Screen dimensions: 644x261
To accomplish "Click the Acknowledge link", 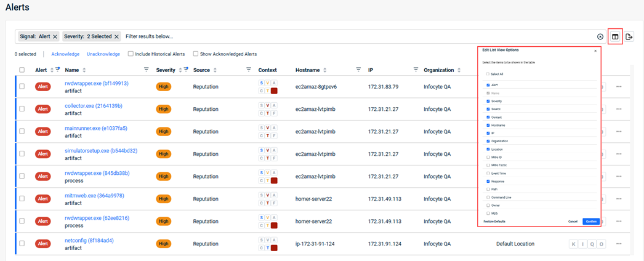I will coord(65,54).
